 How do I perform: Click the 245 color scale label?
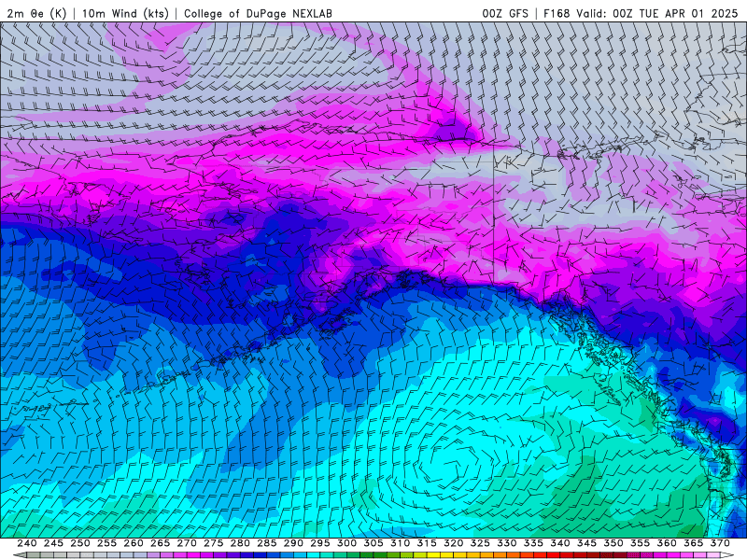pos(53,543)
